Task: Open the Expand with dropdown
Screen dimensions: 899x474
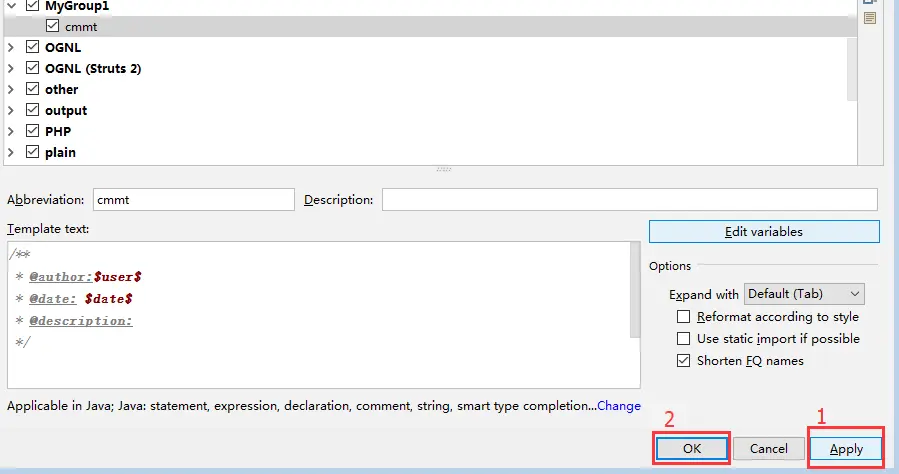Action: 804,294
